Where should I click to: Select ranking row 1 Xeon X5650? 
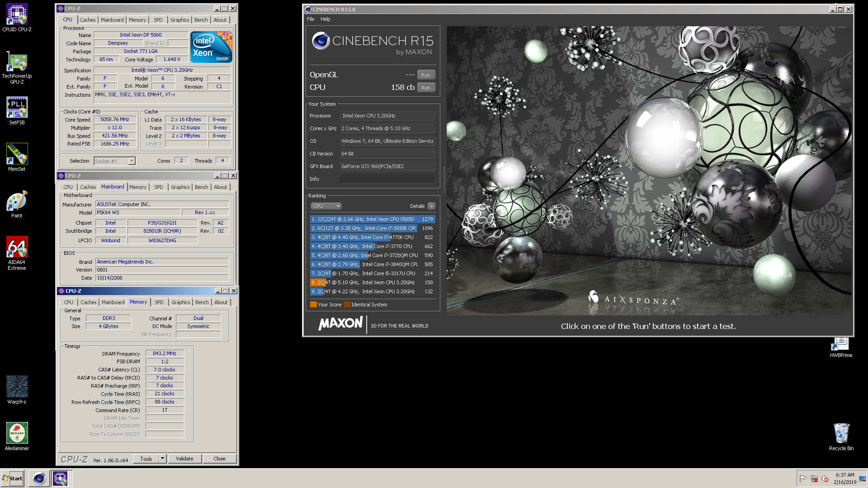[373, 219]
